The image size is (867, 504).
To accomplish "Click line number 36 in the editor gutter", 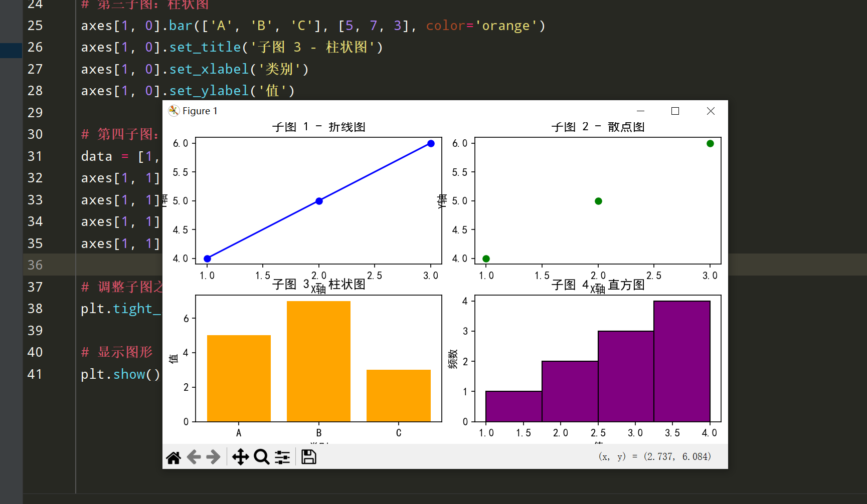I will 35,265.
